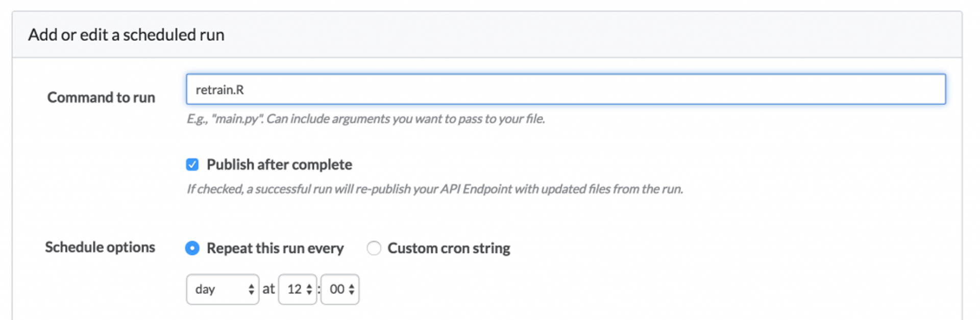Click the Publish after complete label text
The image size is (980, 320).
click(x=279, y=165)
